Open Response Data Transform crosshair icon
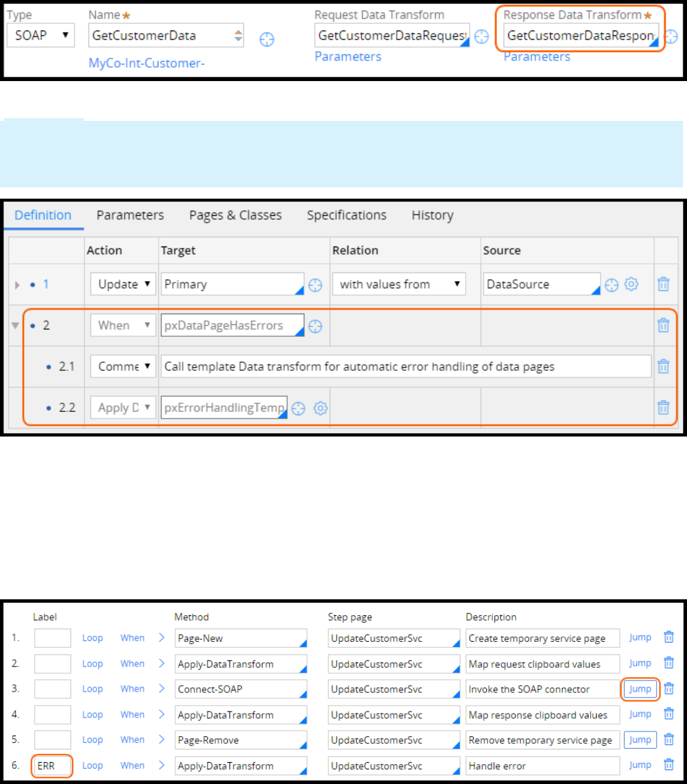687x784 pixels. (x=672, y=37)
